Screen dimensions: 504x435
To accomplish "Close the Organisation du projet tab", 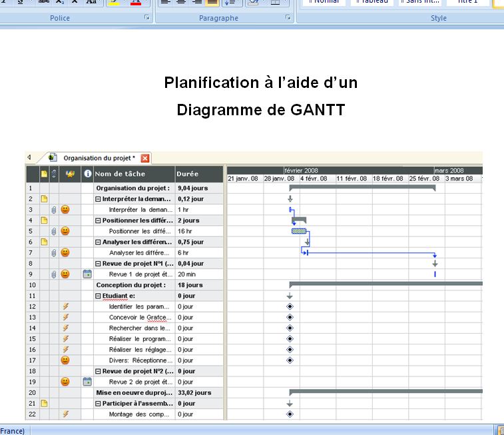I will tap(145, 158).
